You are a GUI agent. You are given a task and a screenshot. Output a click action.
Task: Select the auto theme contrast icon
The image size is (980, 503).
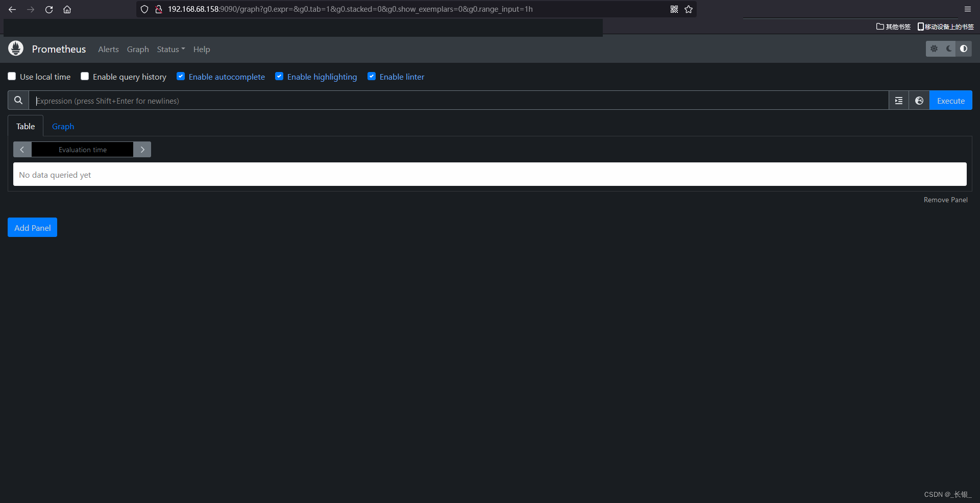tap(964, 49)
